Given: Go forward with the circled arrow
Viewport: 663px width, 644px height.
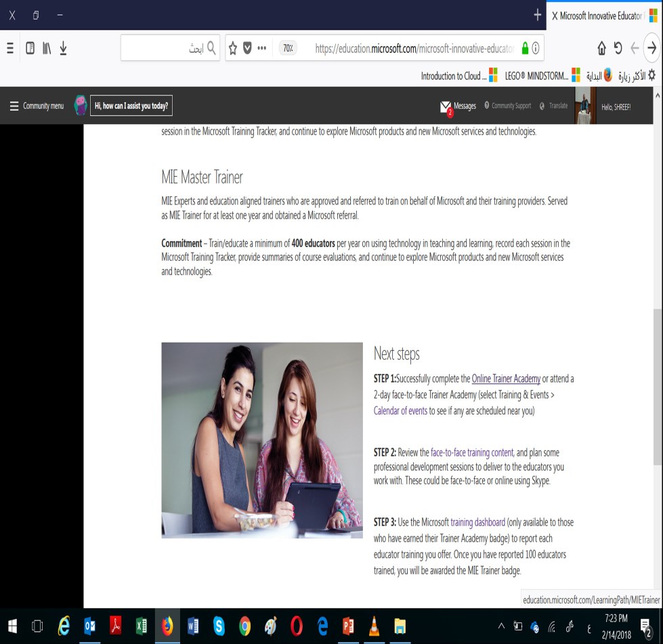Looking at the screenshot, I should click(651, 48).
